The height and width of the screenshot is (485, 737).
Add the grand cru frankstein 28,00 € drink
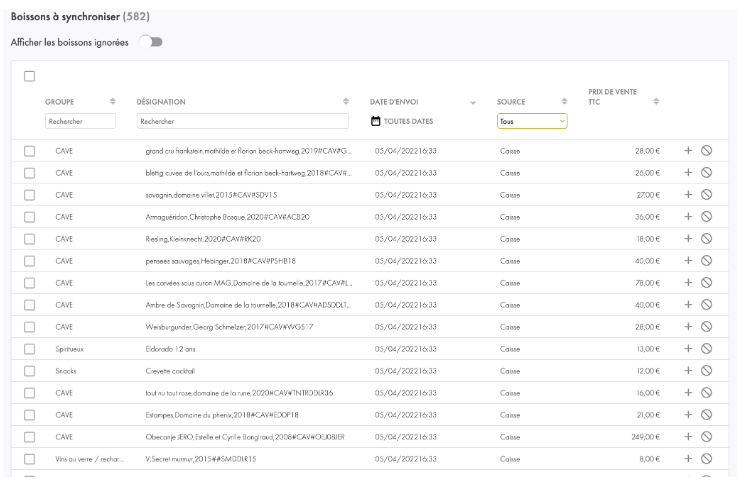coord(688,150)
